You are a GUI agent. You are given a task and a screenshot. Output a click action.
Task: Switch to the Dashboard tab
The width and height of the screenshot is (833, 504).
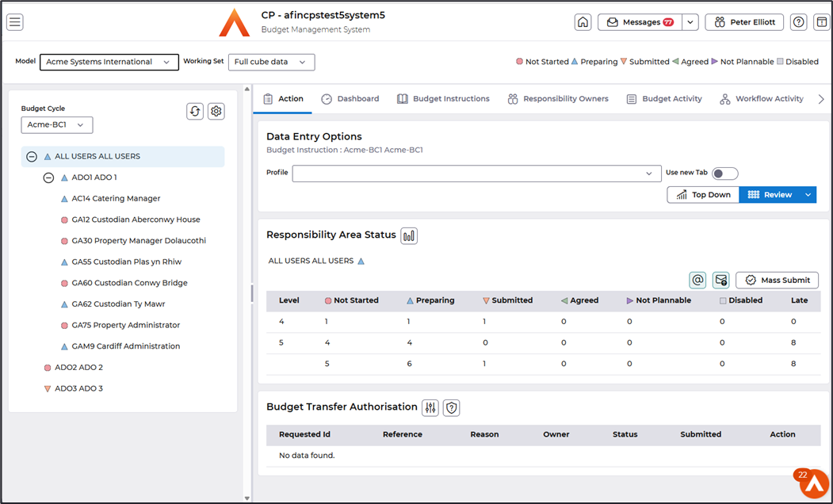point(350,99)
